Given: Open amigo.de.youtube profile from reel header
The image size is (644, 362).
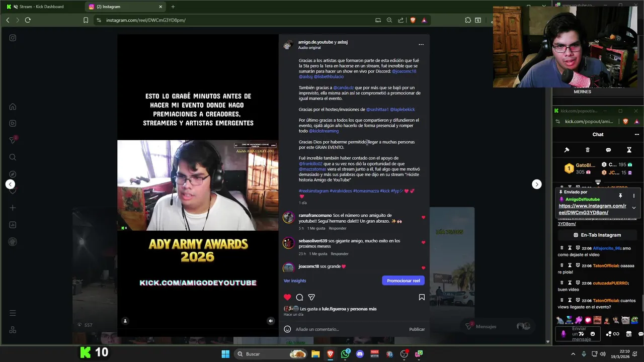Looking at the screenshot, I should pos(315,42).
